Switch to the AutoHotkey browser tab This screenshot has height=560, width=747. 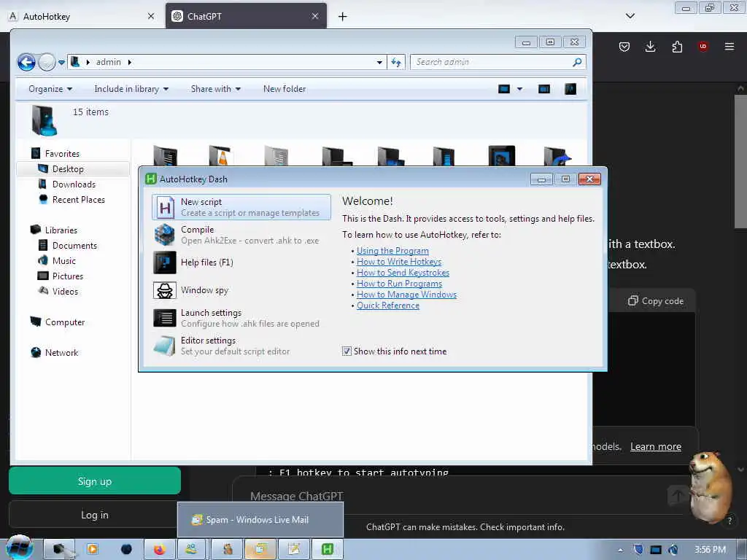click(82, 16)
